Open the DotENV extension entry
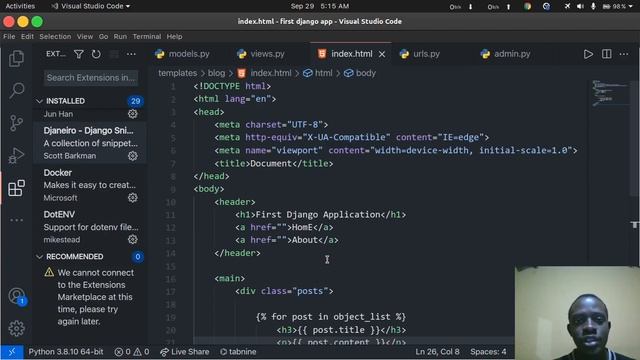Viewport: 640px width, 360px height. (89, 227)
